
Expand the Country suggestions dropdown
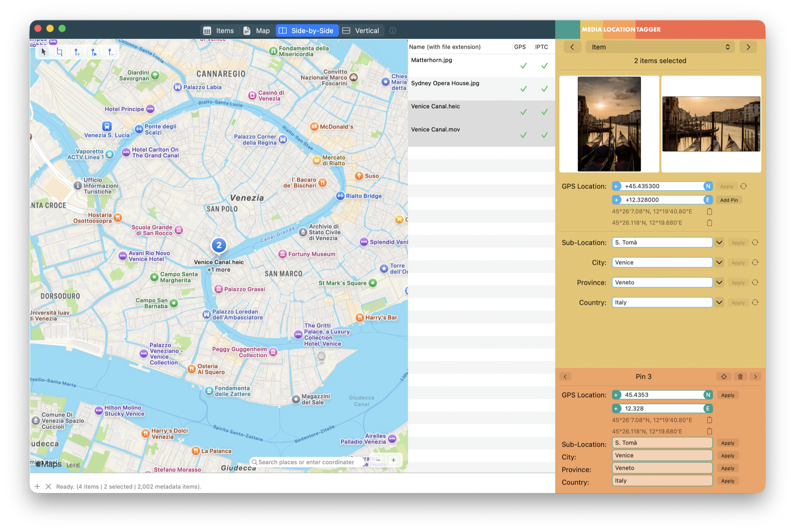pyautogui.click(x=719, y=303)
